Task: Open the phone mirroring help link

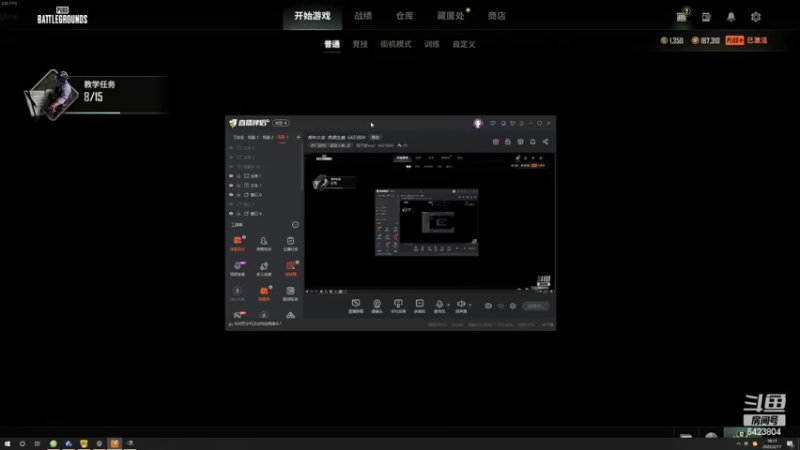Action: (x=257, y=324)
